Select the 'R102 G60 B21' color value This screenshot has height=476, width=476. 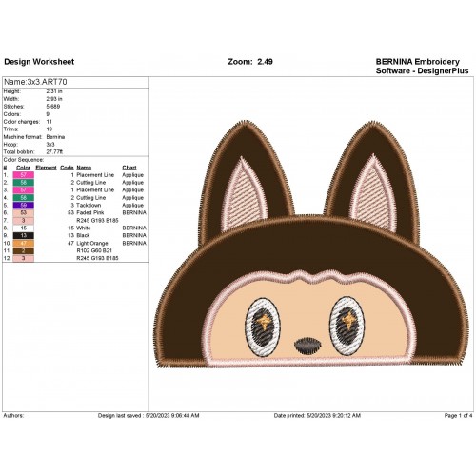(x=94, y=250)
